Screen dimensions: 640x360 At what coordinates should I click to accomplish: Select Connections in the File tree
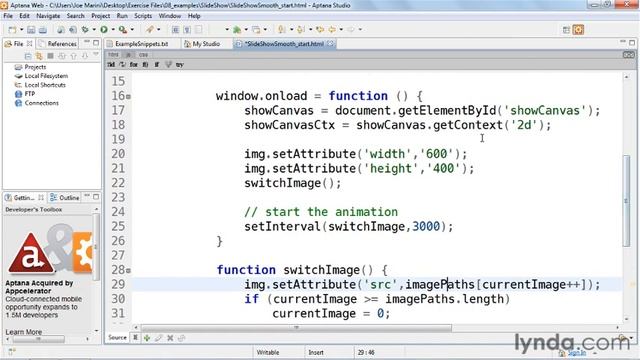click(42, 103)
